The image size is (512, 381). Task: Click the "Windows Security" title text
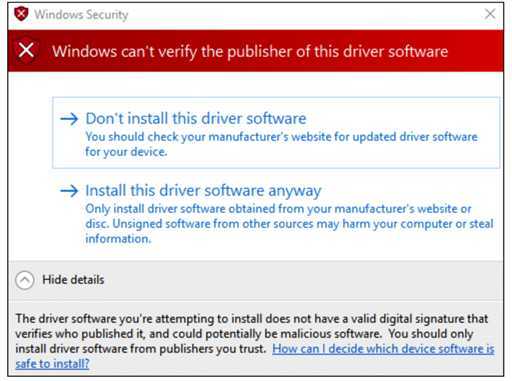click(81, 14)
